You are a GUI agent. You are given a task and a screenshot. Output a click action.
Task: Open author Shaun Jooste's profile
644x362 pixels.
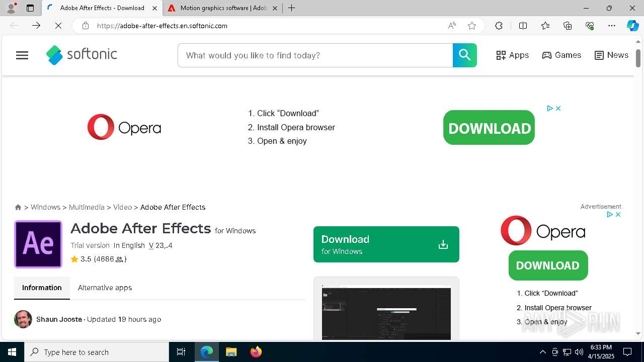tap(59, 319)
